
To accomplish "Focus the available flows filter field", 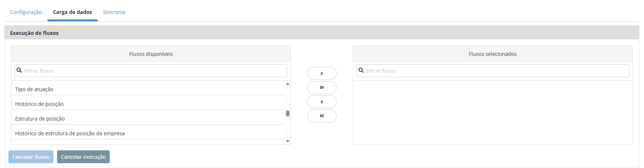I will click(x=155, y=71).
